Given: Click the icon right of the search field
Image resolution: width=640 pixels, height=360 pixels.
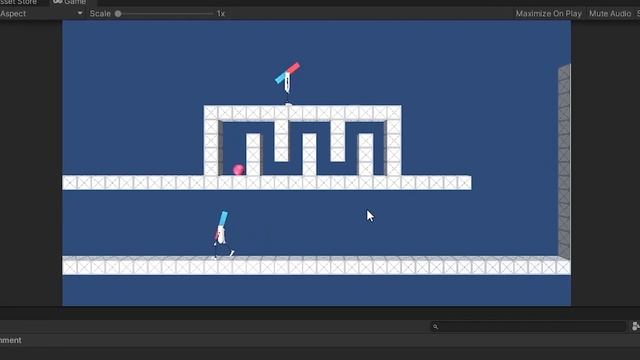Looking at the screenshot, I should [x=636, y=326].
